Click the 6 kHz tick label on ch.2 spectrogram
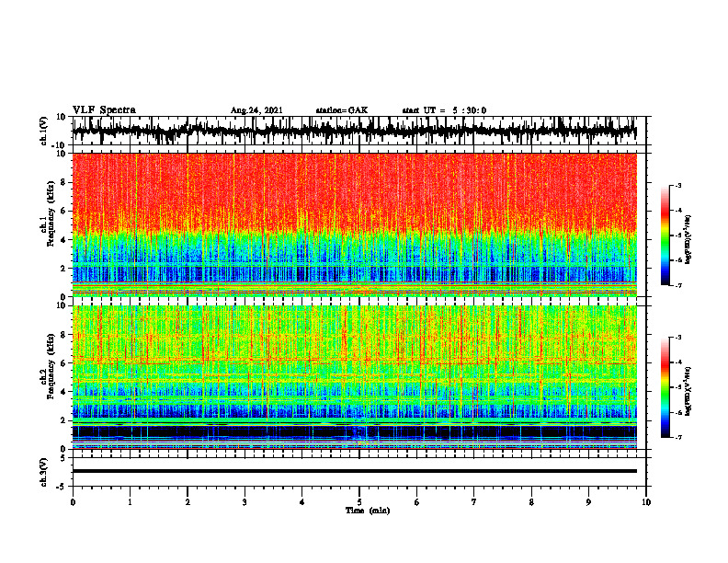The image size is (728, 563). pyautogui.click(x=63, y=363)
